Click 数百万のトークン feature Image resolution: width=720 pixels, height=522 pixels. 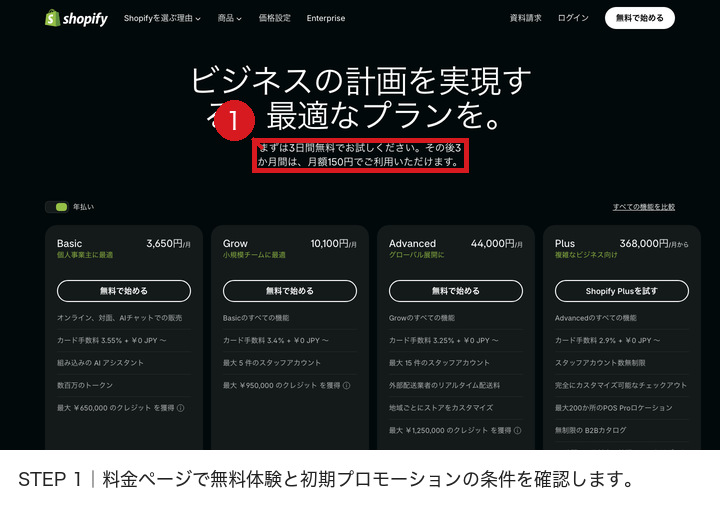tap(85, 385)
